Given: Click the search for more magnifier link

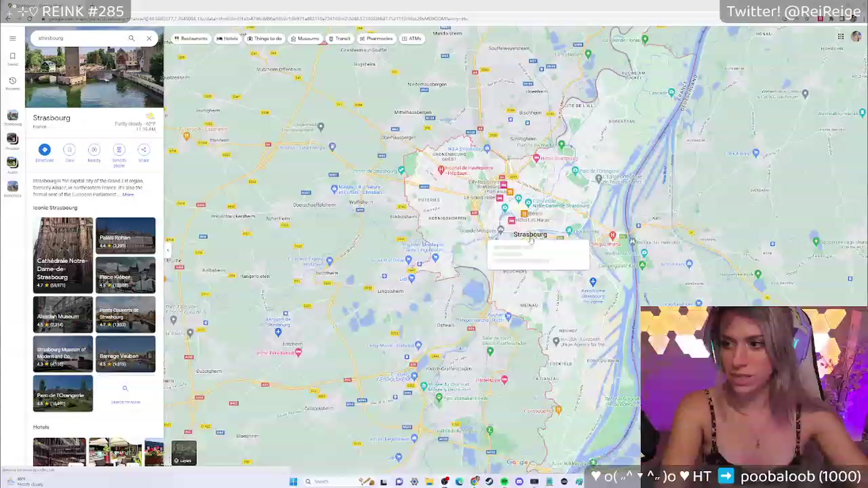Looking at the screenshot, I should (125, 394).
